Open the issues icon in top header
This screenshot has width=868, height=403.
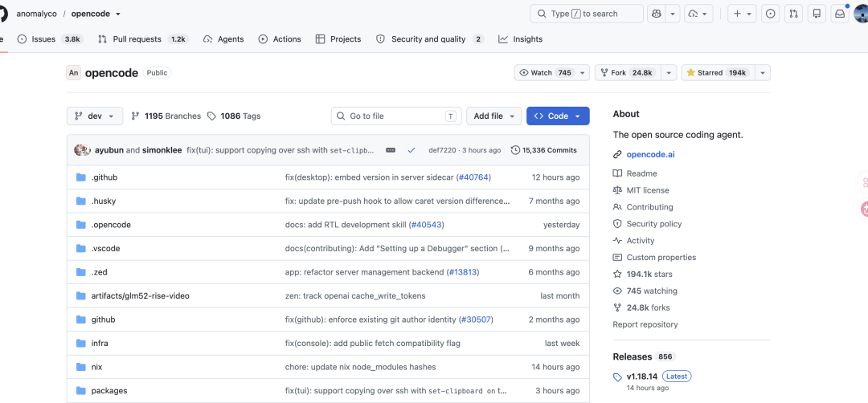(x=769, y=14)
